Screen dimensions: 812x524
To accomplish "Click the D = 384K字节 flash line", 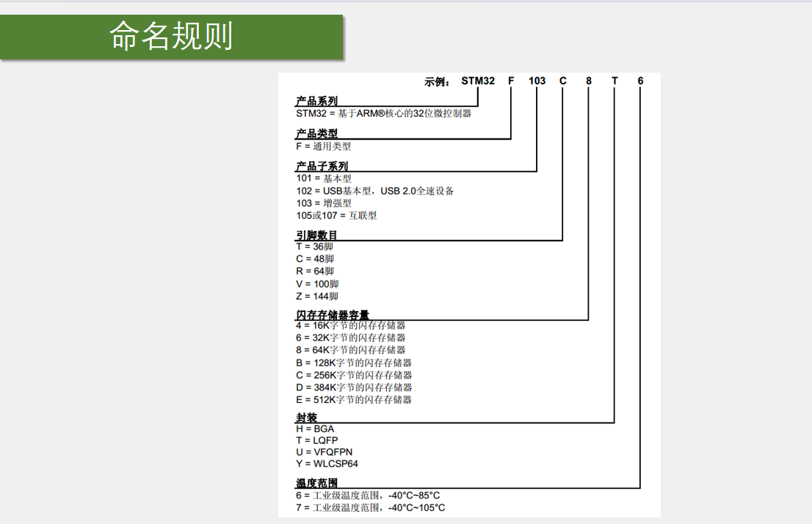I will click(354, 387).
